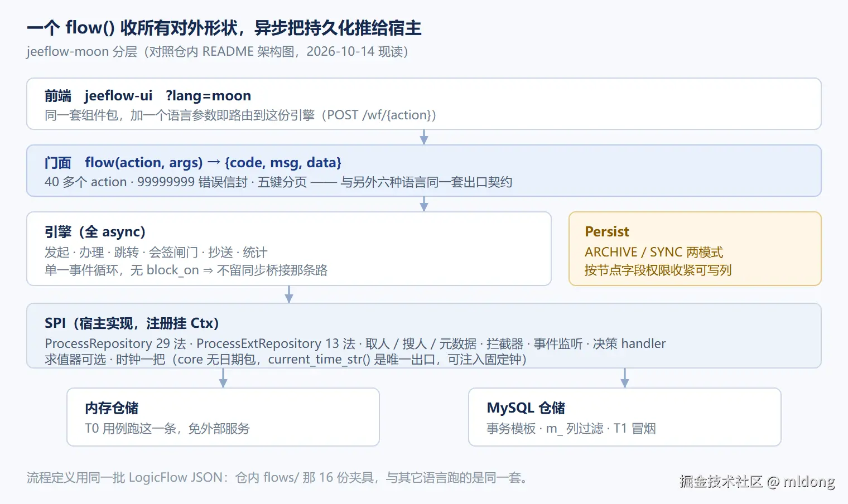Select the heading "前端 jeeflow-ui ?lang=moon"
Image resolution: width=848 pixels, height=504 pixels.
point(148,96)
